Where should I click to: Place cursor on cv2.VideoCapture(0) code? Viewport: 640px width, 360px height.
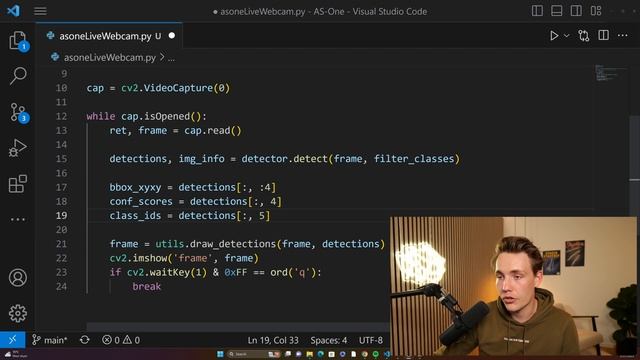(176, 88)
